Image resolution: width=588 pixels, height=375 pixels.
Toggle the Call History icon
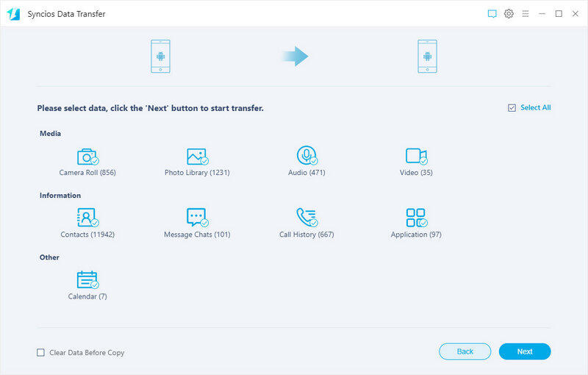[x=306, y=218]
